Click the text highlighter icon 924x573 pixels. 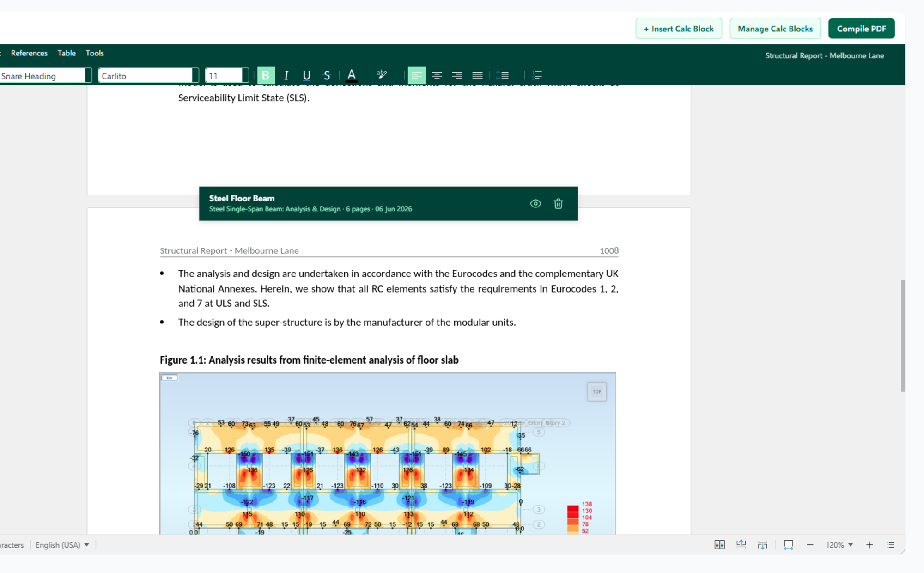382,74
